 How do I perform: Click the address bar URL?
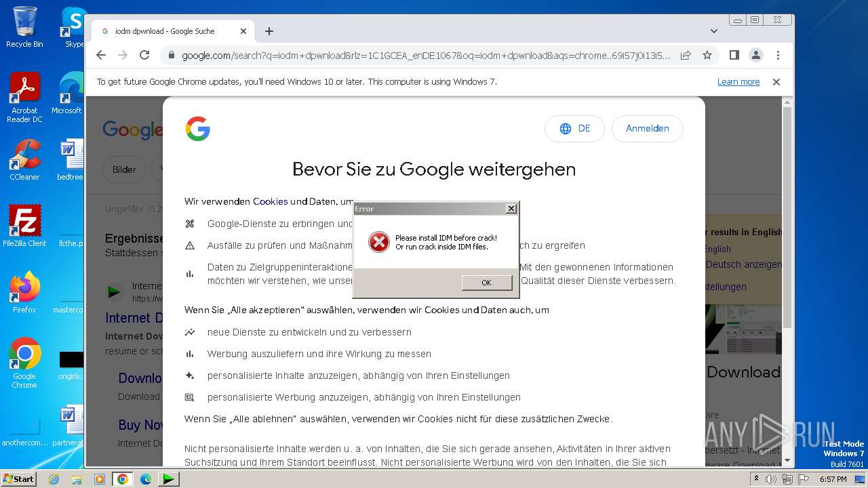425,55
